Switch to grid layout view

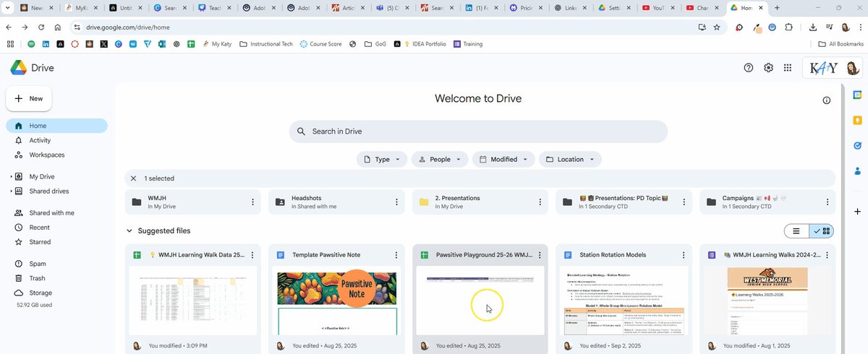pos(822,231)
